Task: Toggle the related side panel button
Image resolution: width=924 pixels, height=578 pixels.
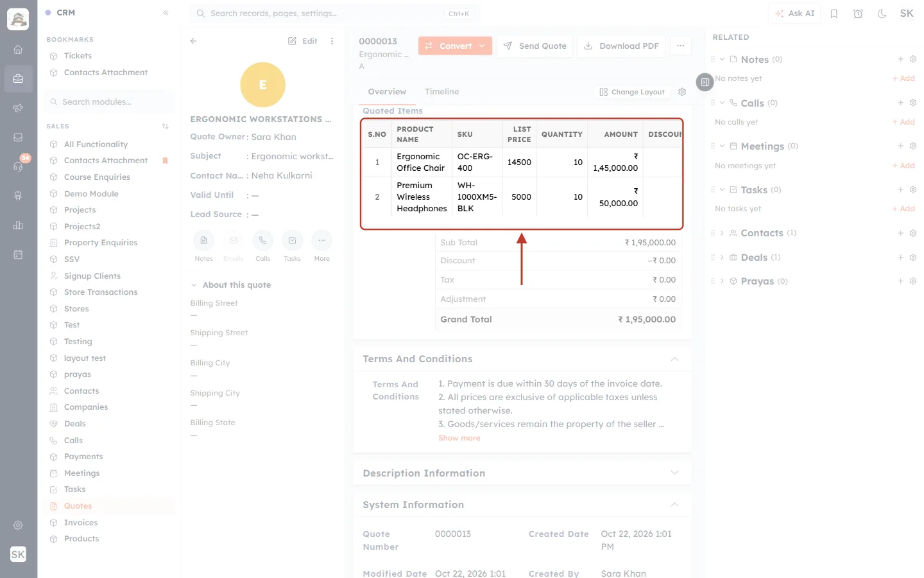Action: tap(705, 82)
